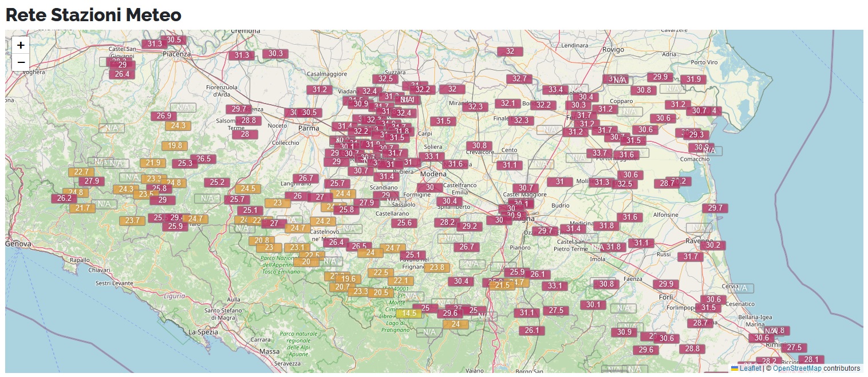Open the OpenStreetMap contributors link
The image size is (868, 377).
(797, 368)
